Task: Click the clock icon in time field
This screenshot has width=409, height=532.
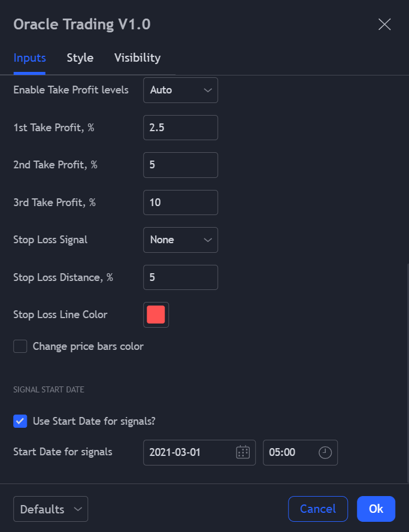Action: click(325, 452)
